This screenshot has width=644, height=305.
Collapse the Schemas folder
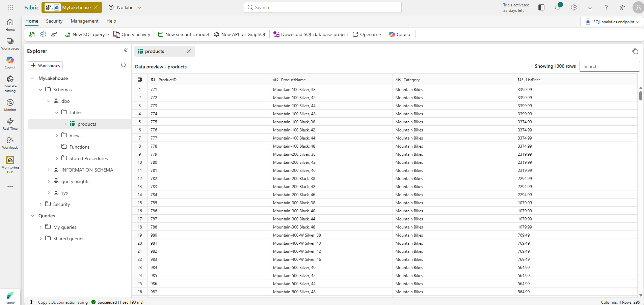click(x=41, y=90)
